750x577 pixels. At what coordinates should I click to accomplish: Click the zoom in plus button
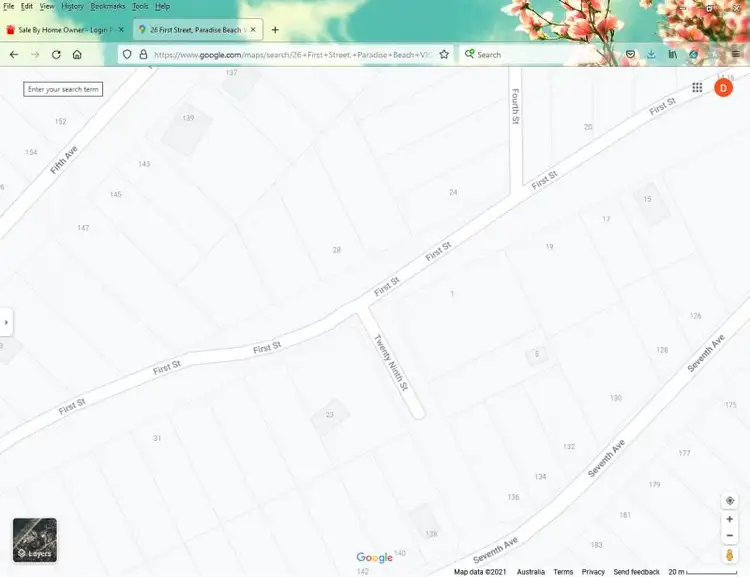point(730,520)
